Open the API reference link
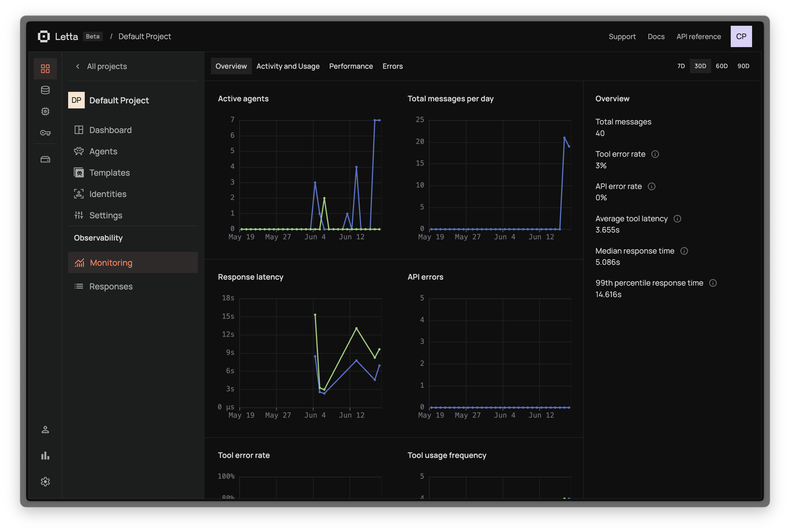Image resolution: width=790 pixels, height=532 pixels. tap(698, 37)
